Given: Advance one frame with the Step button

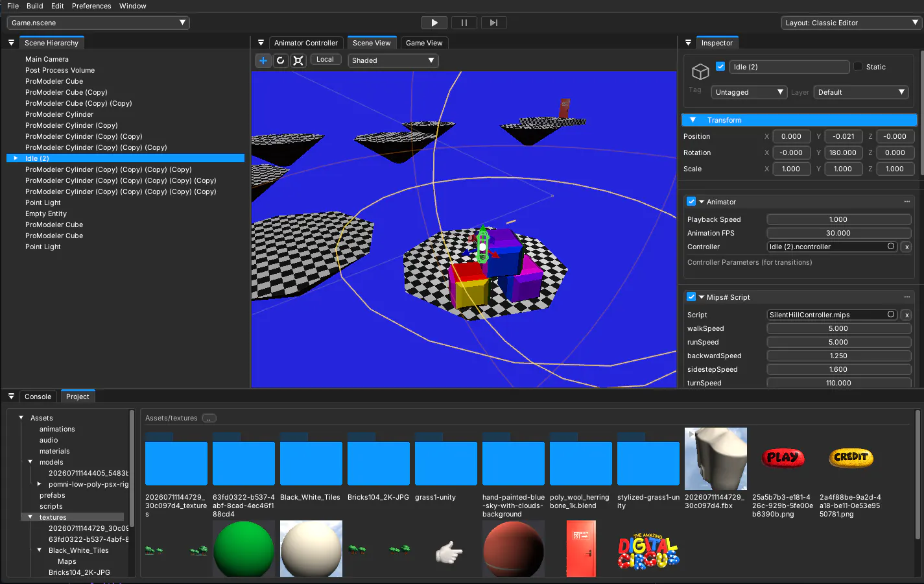Looking at the screenshot, I should click(x=493, y=23).
